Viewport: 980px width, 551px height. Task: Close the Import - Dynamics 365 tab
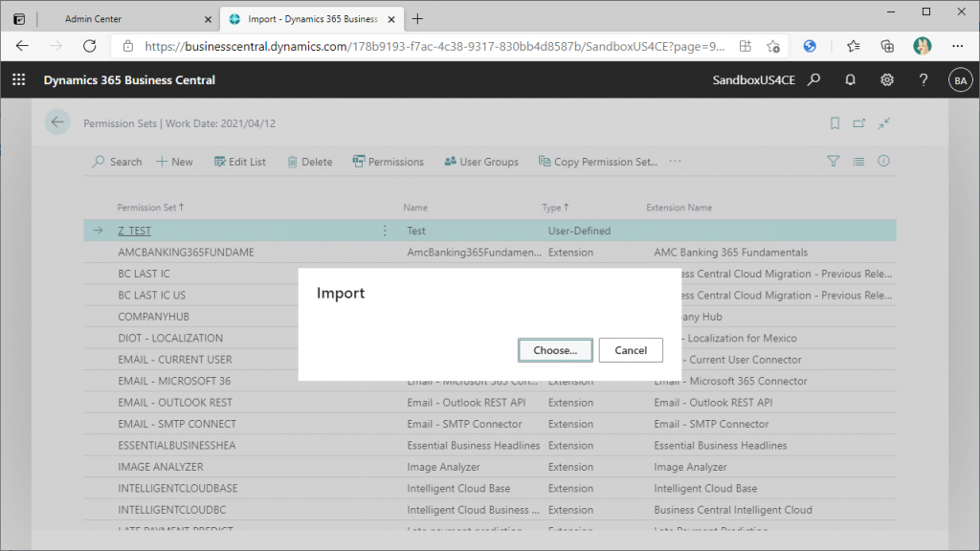[391, 19]
